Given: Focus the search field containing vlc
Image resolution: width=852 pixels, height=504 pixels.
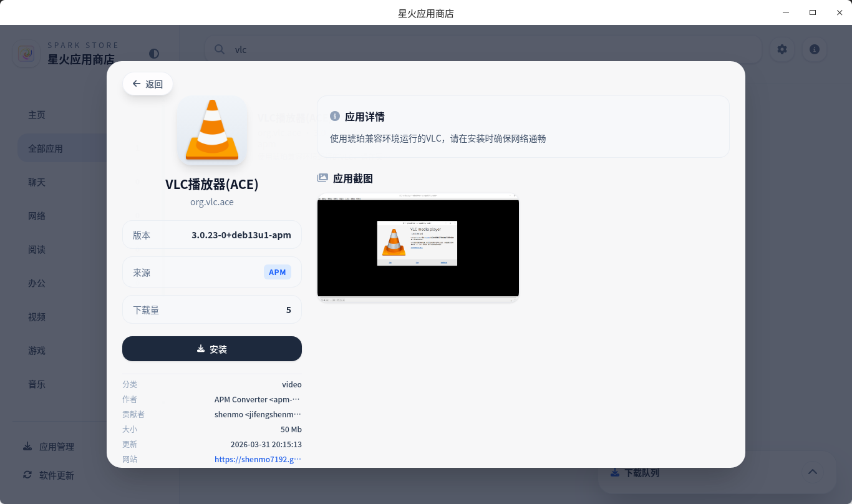Looking at the screenshot, I should click(483, 49).
